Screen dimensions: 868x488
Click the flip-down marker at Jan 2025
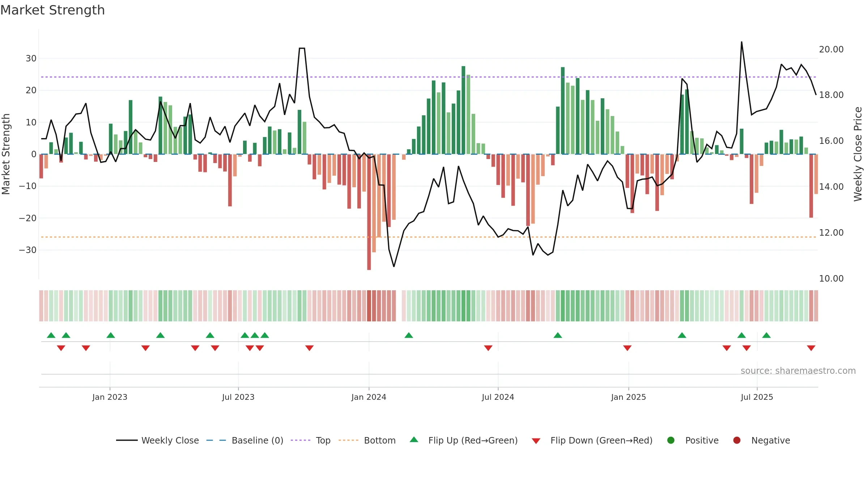pos(627,348)
